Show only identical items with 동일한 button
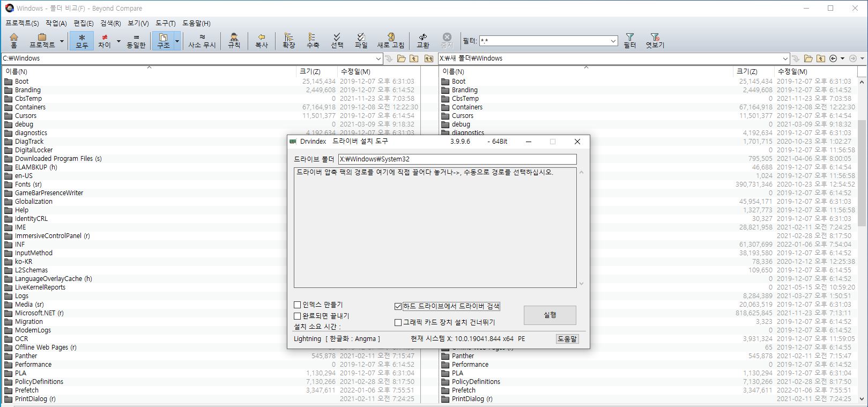This screenshot has height=407, width=868. [x=136, y=40]
